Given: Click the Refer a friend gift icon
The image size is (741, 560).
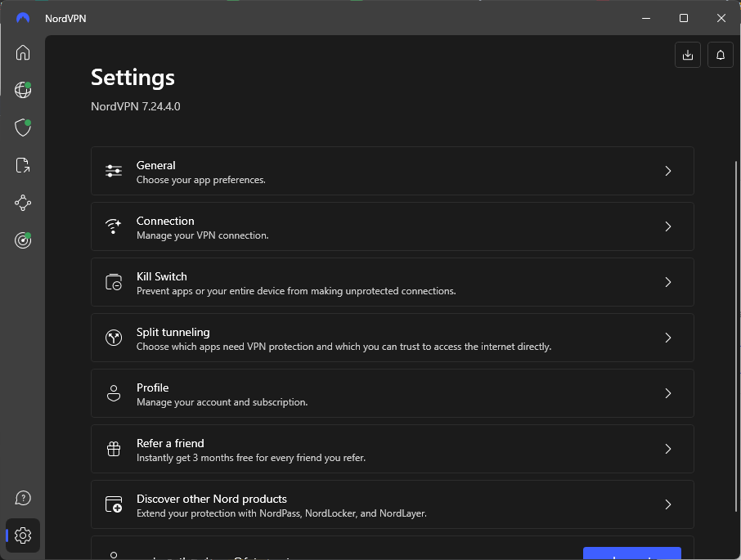Looking at the screenshot, I should click(x=114, y=449).
